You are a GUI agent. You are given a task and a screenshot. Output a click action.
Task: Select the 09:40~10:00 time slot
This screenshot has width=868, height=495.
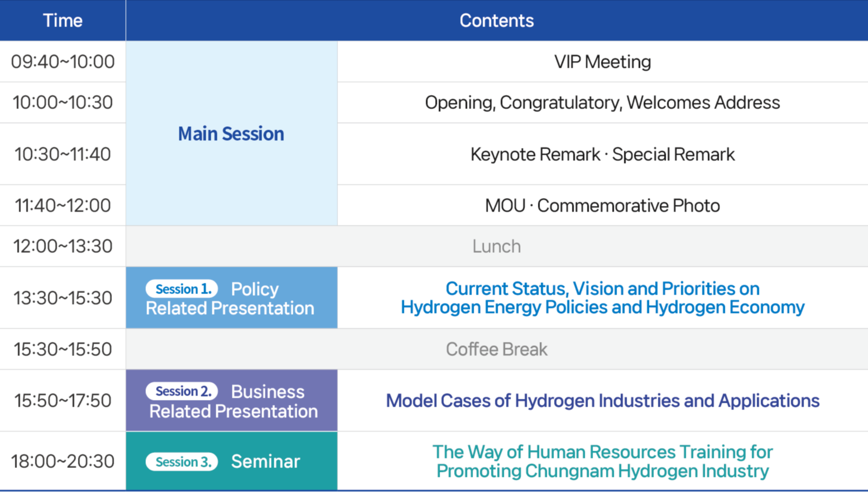(62, 61)
